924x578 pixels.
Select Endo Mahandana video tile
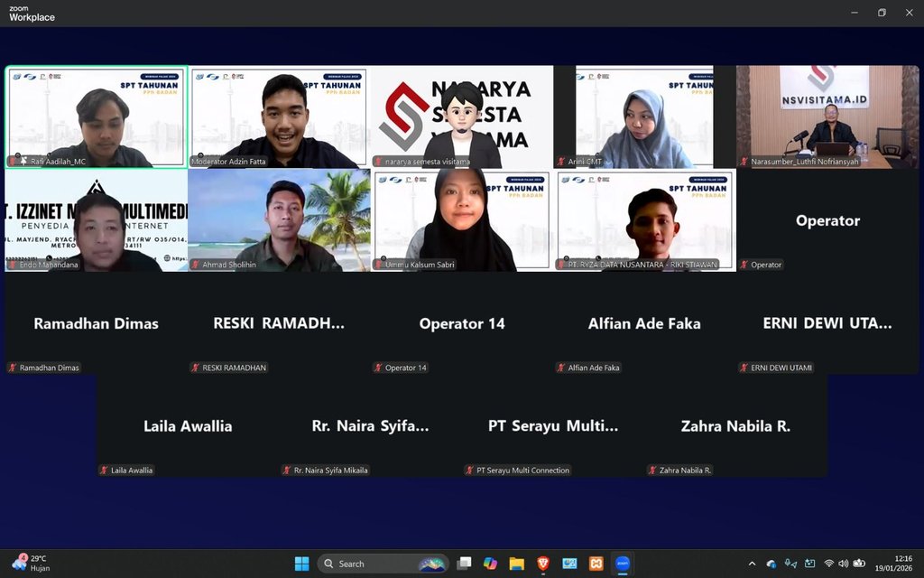click(97, 220)
